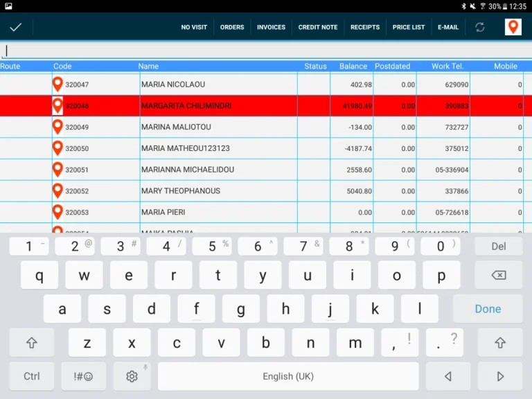Sort by the Route column header
This screenshot has width=532, height=399.
(x=10, y=66)
